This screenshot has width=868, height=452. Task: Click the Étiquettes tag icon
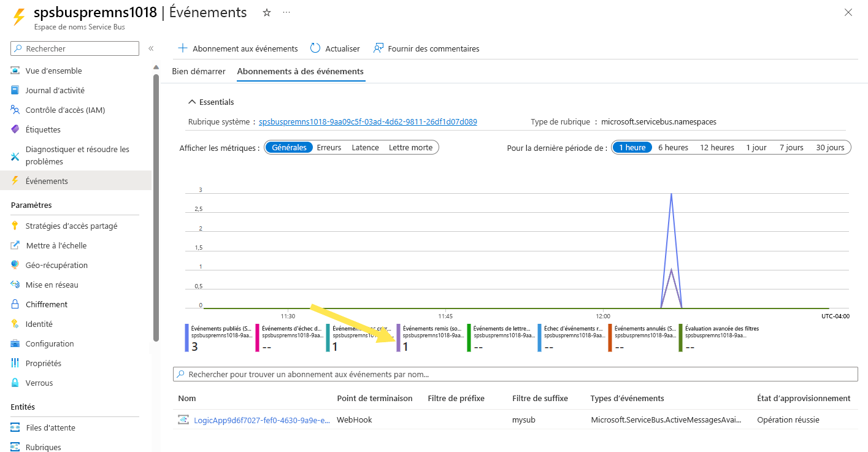(15, 129)
